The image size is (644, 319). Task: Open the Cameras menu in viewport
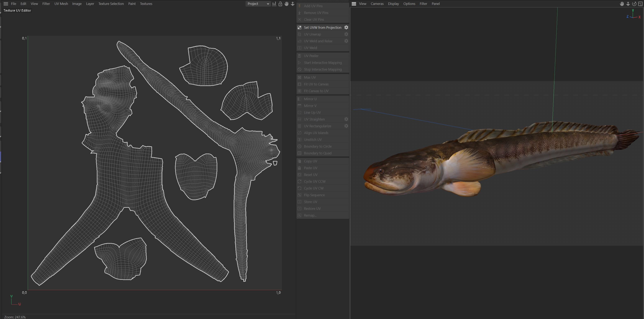pos(377,4)
